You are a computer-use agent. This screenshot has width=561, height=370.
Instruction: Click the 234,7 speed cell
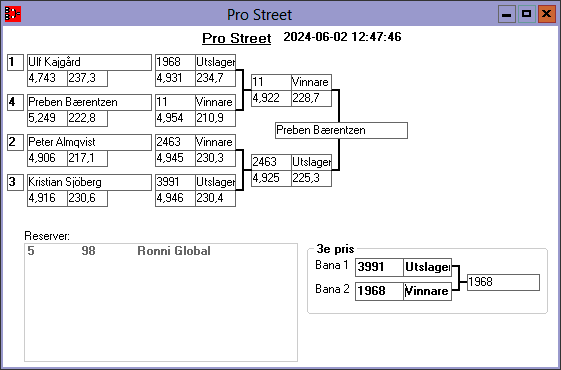click(x=215, y=78)
